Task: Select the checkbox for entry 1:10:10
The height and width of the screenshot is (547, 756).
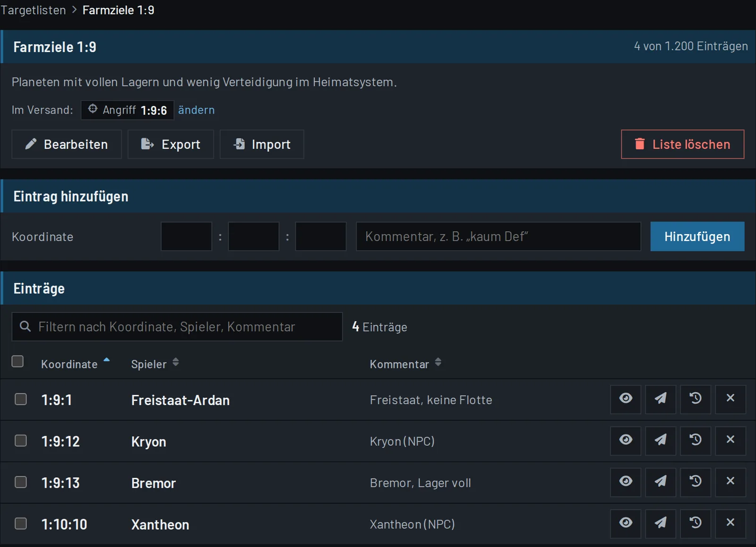Action: (21, 524)
